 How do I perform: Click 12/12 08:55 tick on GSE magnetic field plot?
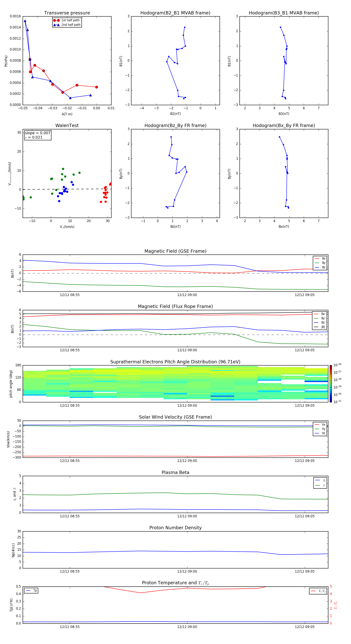(x=70, y=295)
